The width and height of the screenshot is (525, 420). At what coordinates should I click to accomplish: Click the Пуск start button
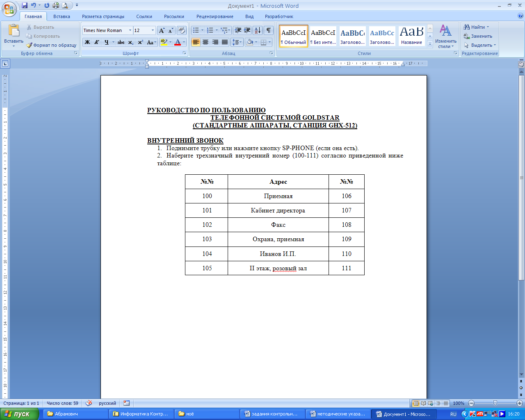click(19, 414)
